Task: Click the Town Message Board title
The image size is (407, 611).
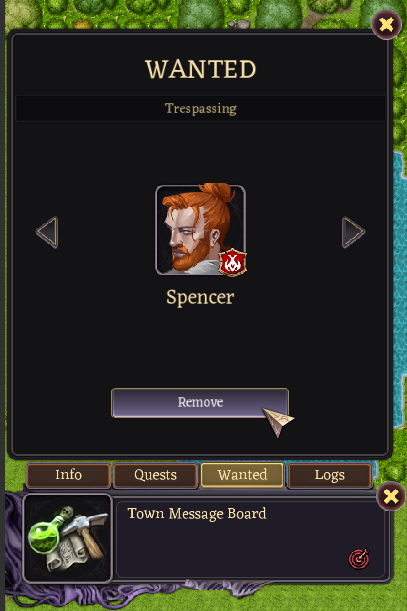Action: pos(197,514)
